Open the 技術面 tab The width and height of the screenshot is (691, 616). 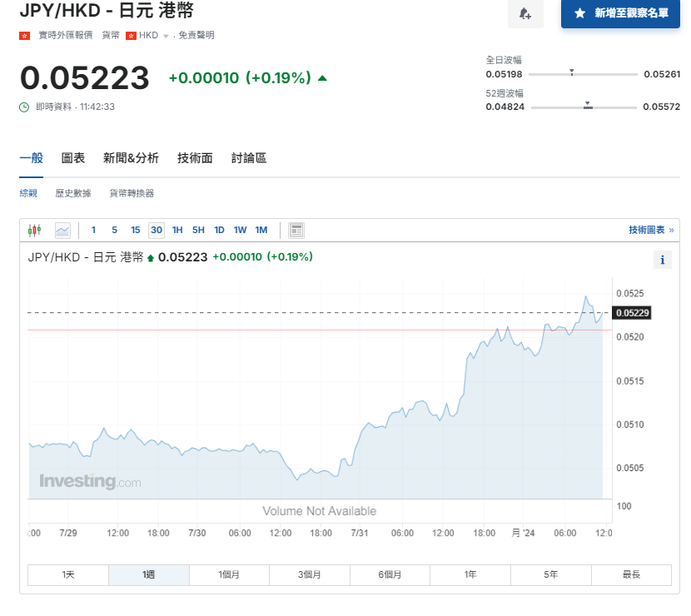(x=195, y=158)
